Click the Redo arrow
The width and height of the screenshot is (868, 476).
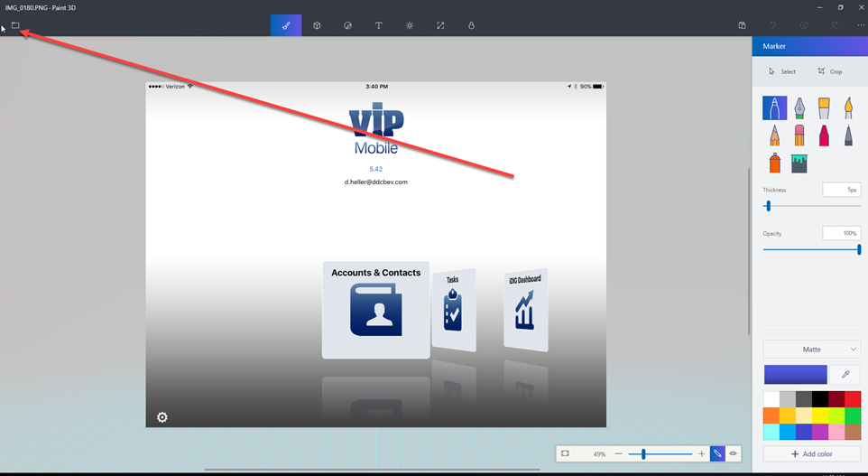[x=835, y=25]
